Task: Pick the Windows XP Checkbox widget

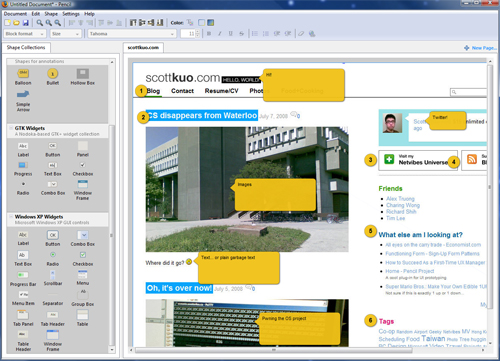Action: 83,258
